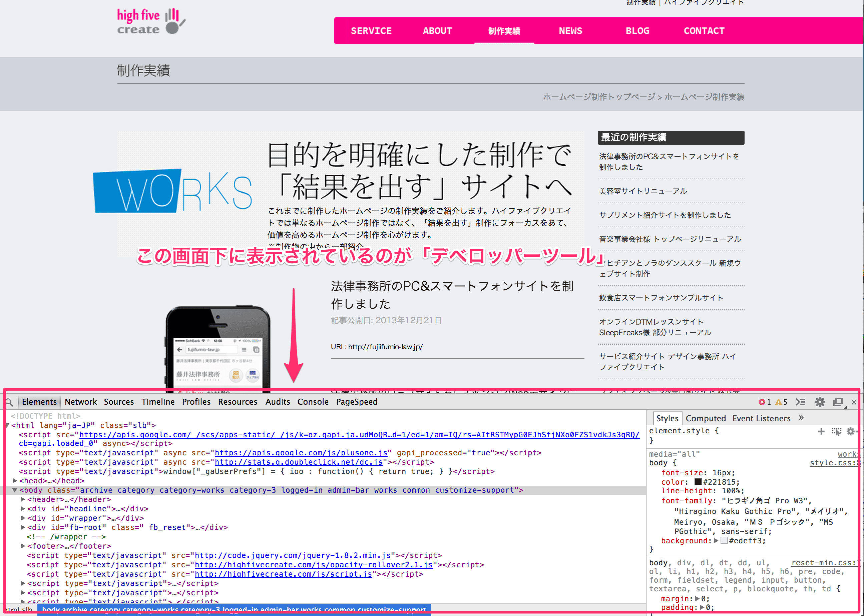Expand the div fb-root node
The height and width of the screenshot is (616, 864).
23,527
